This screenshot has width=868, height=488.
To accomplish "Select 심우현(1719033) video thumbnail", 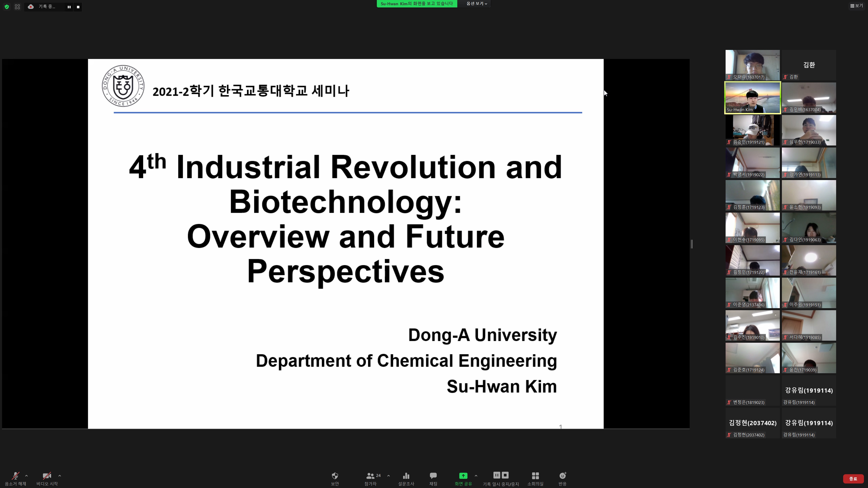I will pyautogui.click(x=809, y=130).
